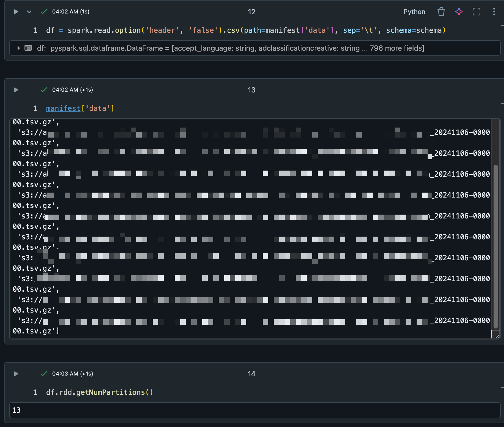Click the 04:02 AM (1s) run timestamp
This screenshot has height=427, width=504.
pyautogui.click(x=71, y=12)
